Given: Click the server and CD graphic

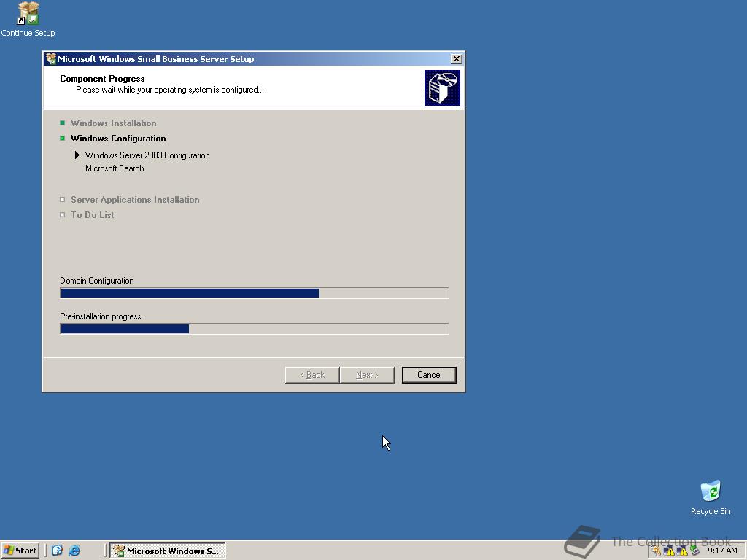Looking at the screenshot, I should click(x=442, y=87).
